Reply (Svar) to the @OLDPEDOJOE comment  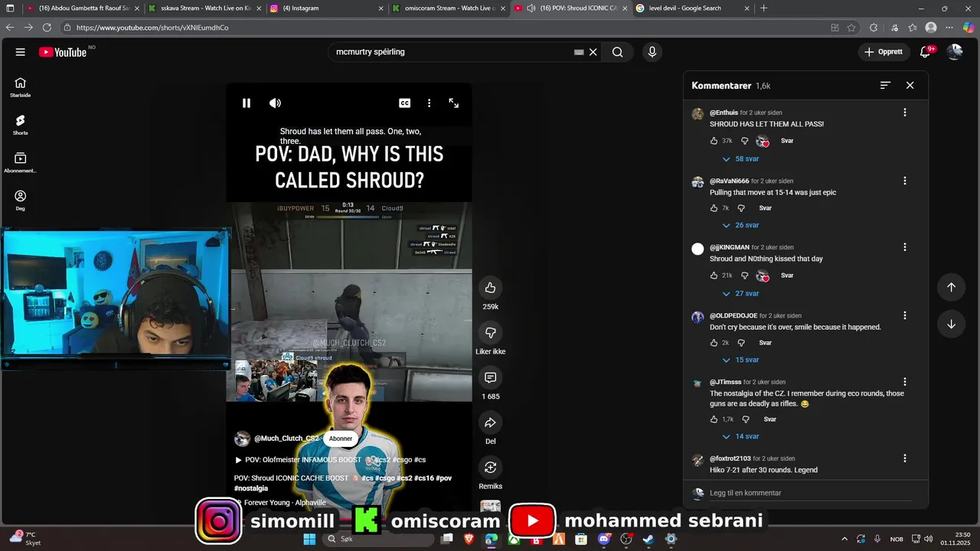click(765, 343)
